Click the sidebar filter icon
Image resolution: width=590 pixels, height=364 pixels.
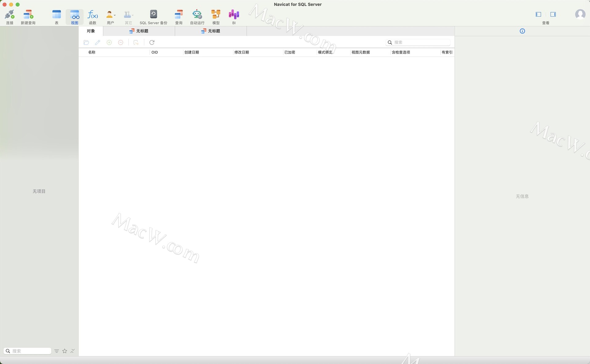(x=57, y=351)
